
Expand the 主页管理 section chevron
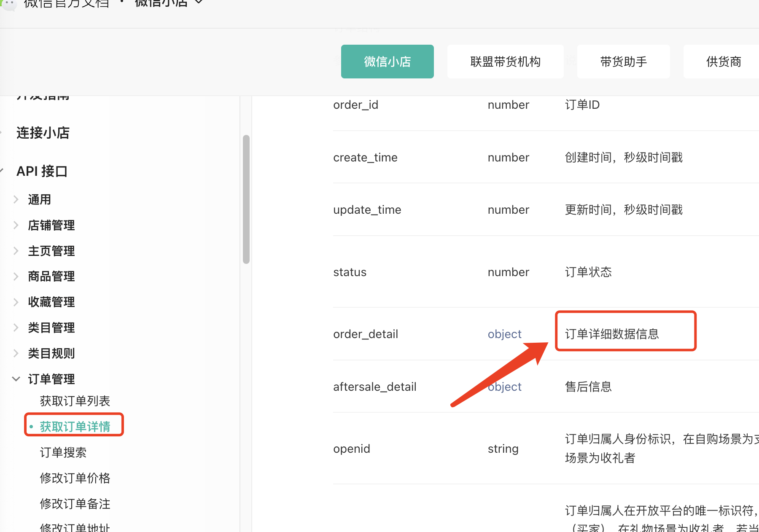click(16, 251)
